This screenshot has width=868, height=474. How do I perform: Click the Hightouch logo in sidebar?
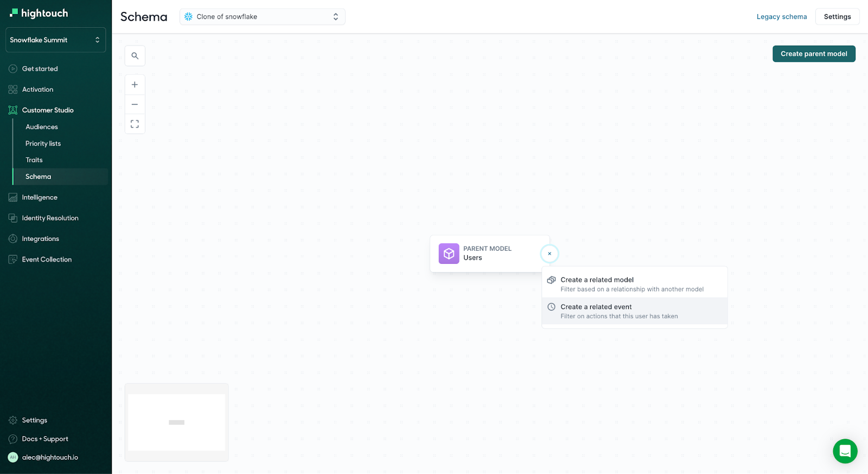point(39,13)
